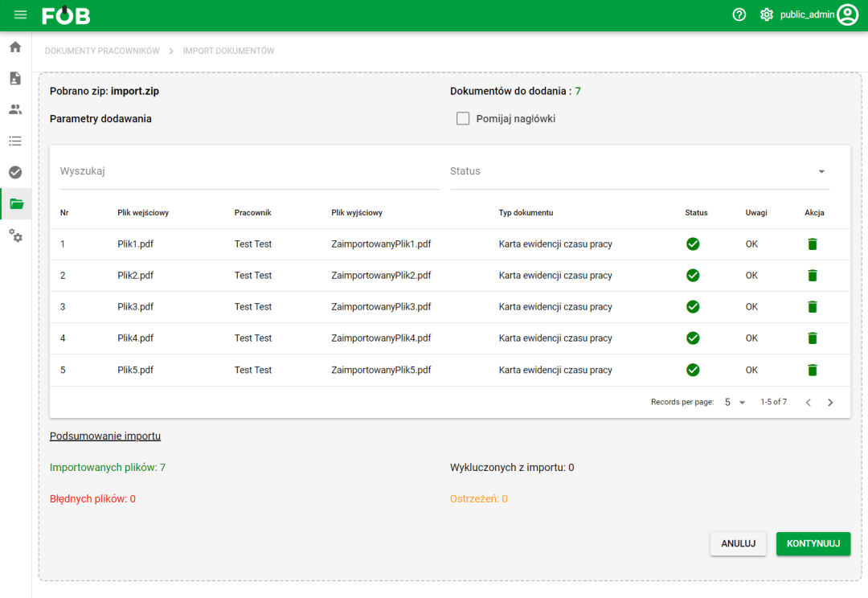Enable the Pomijaj nagłówki checkbox
Image resolution: width=868 pixels, height=598 pixels.
(x=463, y=119)
